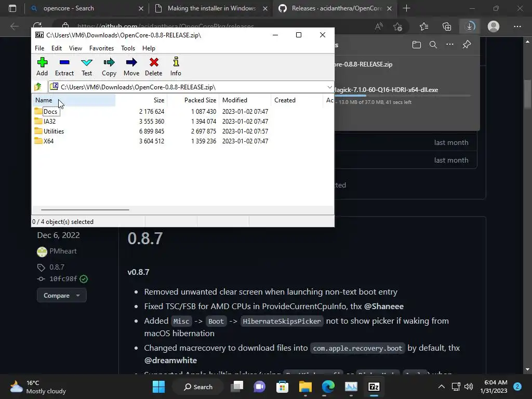Open the @Shaneee mention link
Screen dimensions: 532x399
point(384,307)
